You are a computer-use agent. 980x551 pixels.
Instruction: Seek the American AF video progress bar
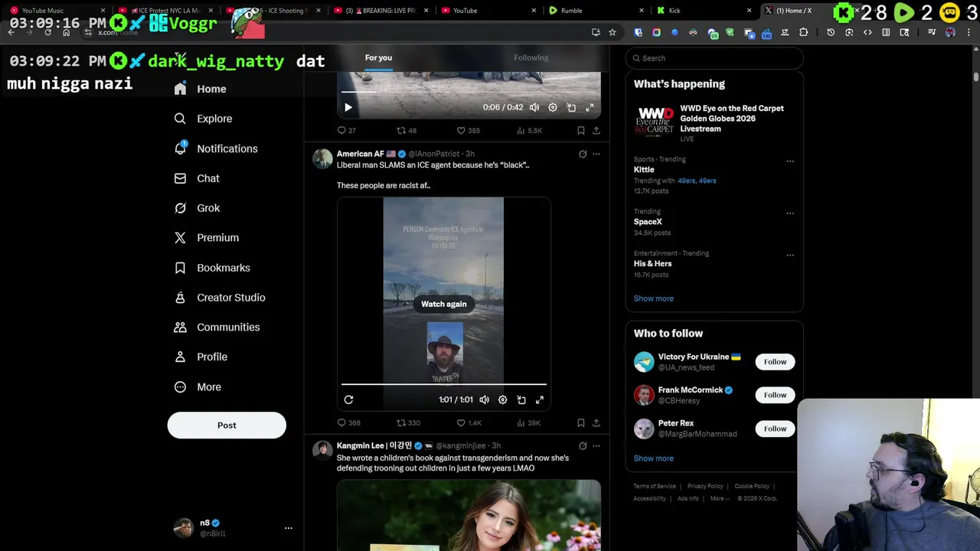tap(444, 384)
